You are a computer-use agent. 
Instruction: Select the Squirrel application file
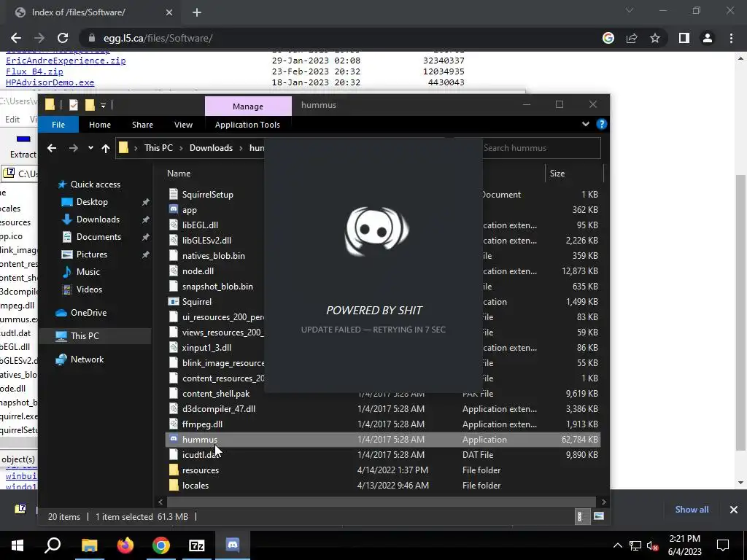pyautogui.click(x=197, y=302)
